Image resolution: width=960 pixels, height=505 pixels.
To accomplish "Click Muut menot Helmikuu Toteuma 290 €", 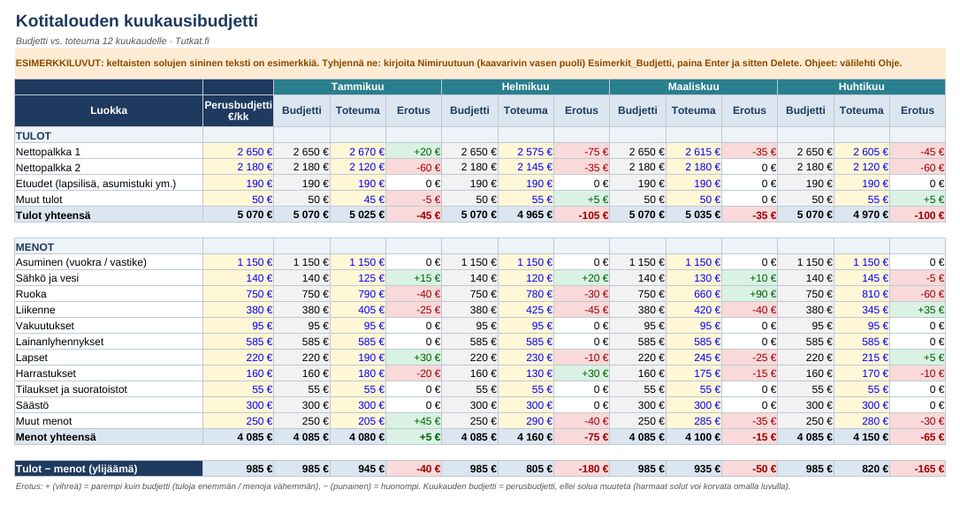I will click(526, 421).
